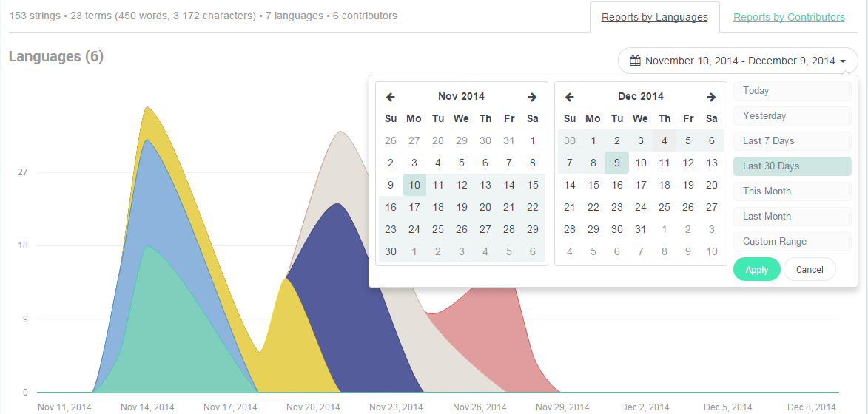Screen dimensions: 868x414
Task: Pick December 4 in Dec 2014 calendar
Action: pyautogui.click(x=665, y=140)
